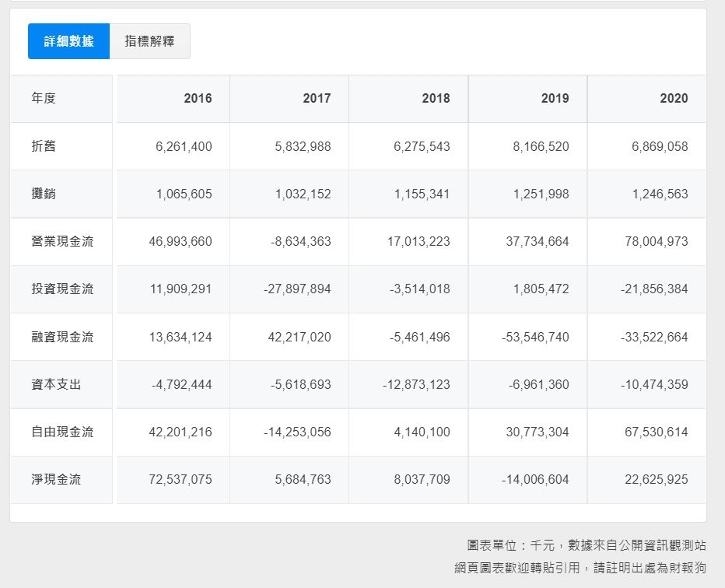725x588 pixels.
Task: Click the 2016 淨現金流 value 72,537,075
Action: [x=180, y=479]
